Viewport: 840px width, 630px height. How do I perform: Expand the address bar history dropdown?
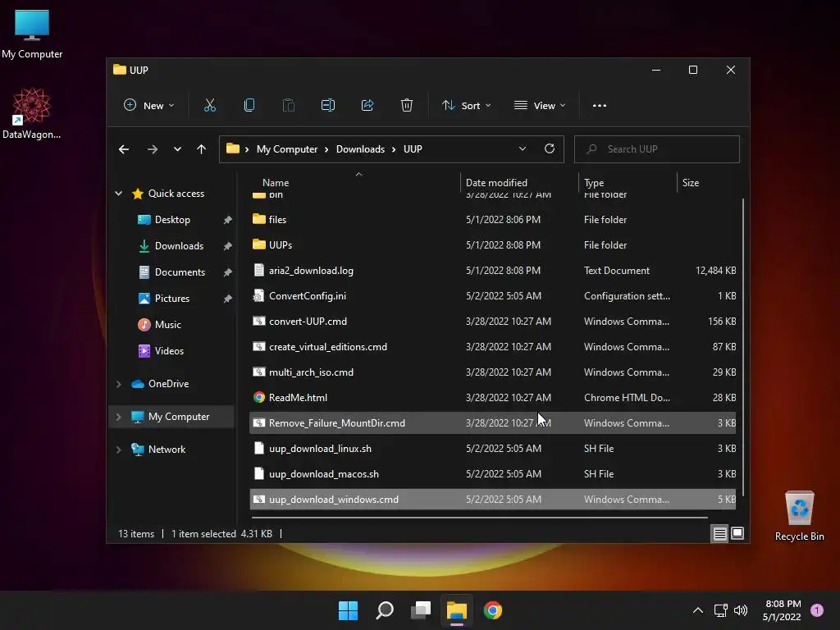(523, 149)
